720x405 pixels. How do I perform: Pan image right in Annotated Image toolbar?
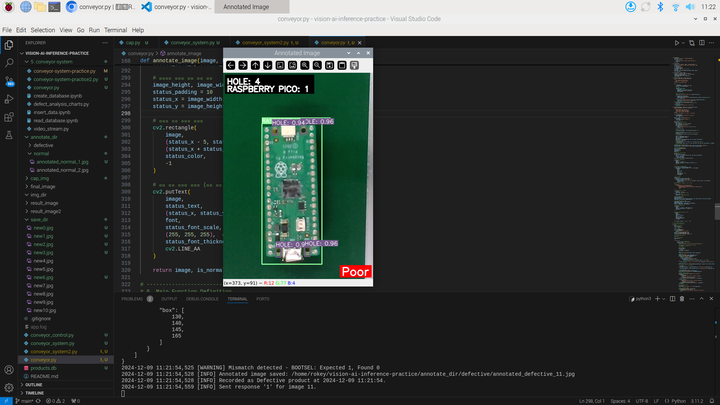pyautogui.click(x=243, y=66)
